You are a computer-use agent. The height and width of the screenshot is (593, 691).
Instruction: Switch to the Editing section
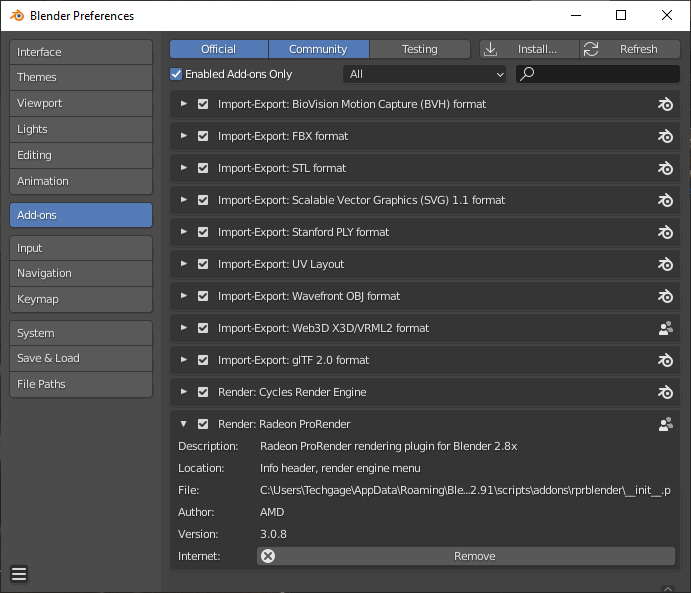click(81, 155)
